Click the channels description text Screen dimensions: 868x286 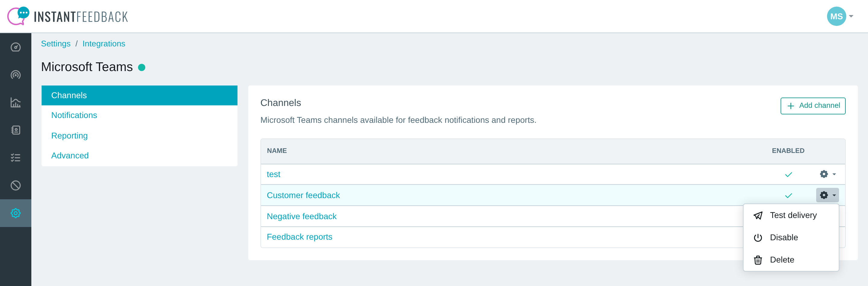[398, 120]
